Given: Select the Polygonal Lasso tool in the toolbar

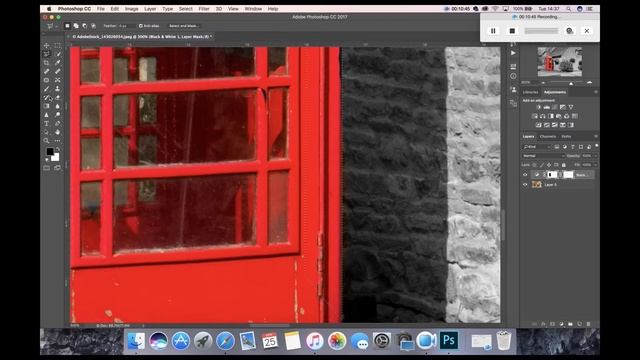Looking at the screenshot, I should click(x=47, y=54).
